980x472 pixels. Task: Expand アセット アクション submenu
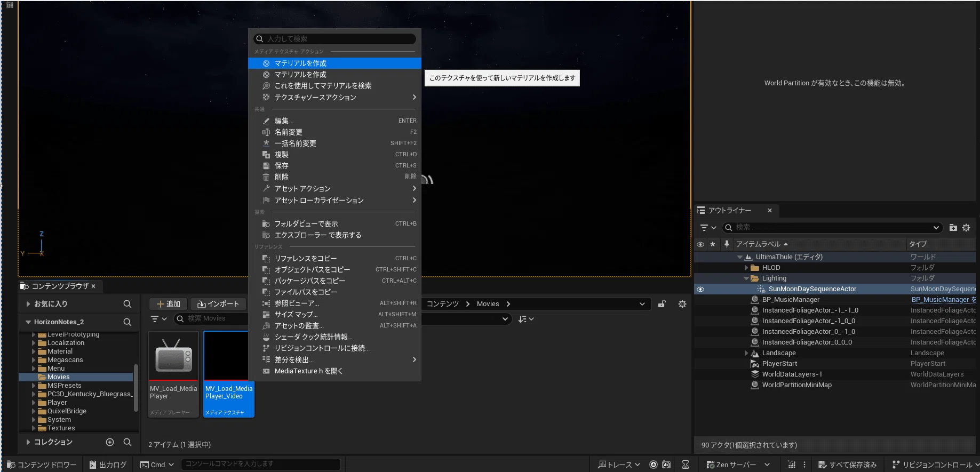(x=335, y=189)
